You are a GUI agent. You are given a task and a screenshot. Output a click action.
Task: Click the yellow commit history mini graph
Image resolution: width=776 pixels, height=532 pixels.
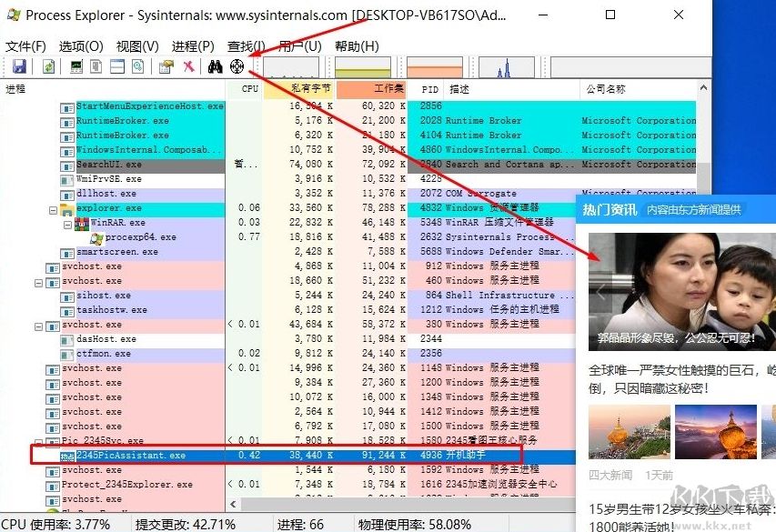363,67
